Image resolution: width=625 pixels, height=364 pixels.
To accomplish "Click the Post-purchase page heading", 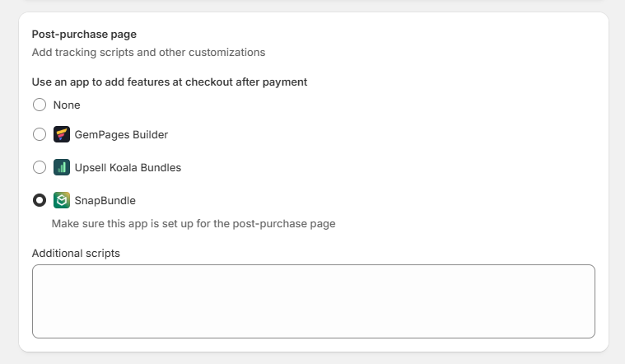I will pyautogui.click(x=84, y=35).
